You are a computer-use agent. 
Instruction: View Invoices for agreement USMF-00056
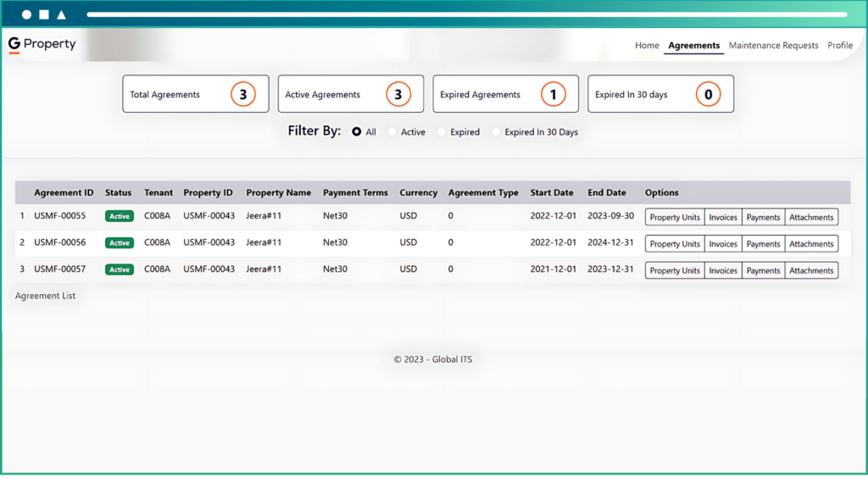coord(723,244)
